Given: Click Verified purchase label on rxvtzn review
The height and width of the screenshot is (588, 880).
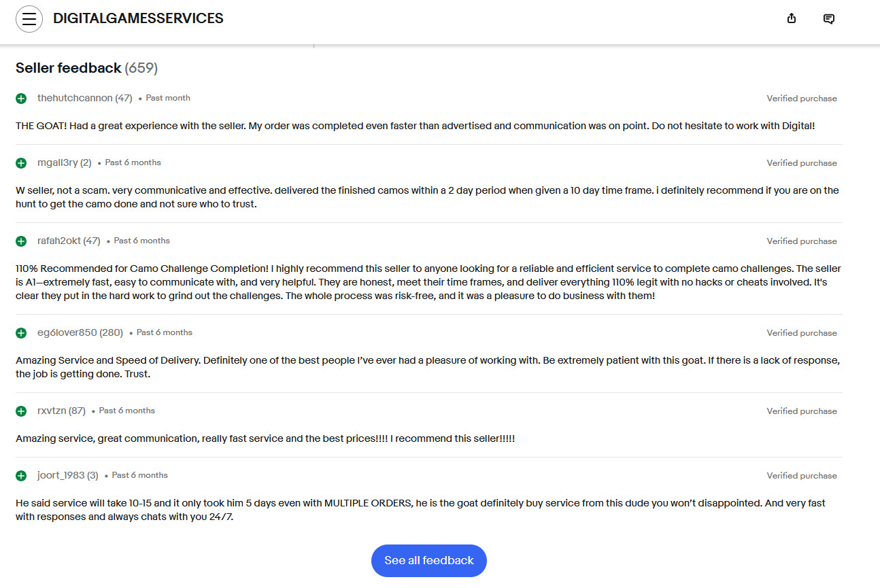Looking at the screenshot, I should pos(802,411).
